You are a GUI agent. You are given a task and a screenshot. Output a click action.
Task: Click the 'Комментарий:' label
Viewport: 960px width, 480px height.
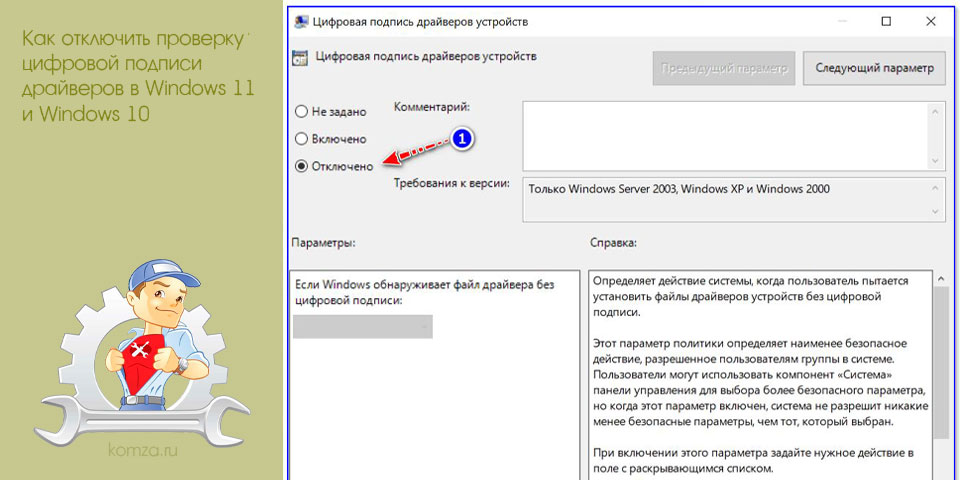432,107
